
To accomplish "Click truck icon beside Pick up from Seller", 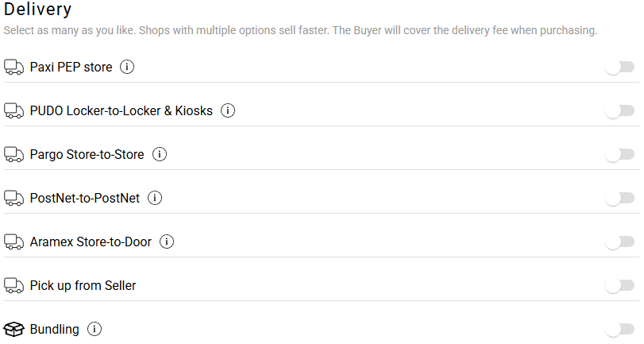I will [x=14, y=286].
